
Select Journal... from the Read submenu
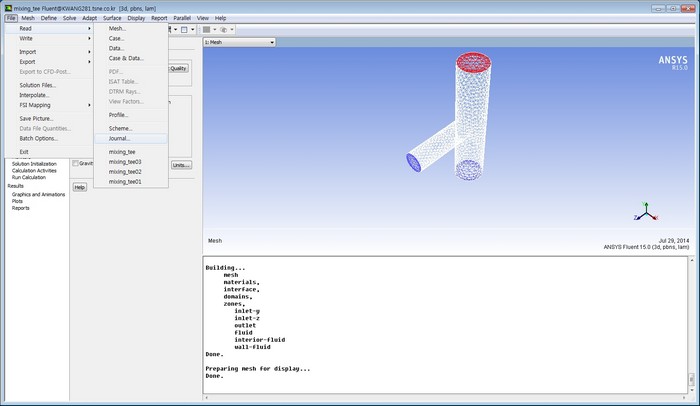tap(119, 138)
